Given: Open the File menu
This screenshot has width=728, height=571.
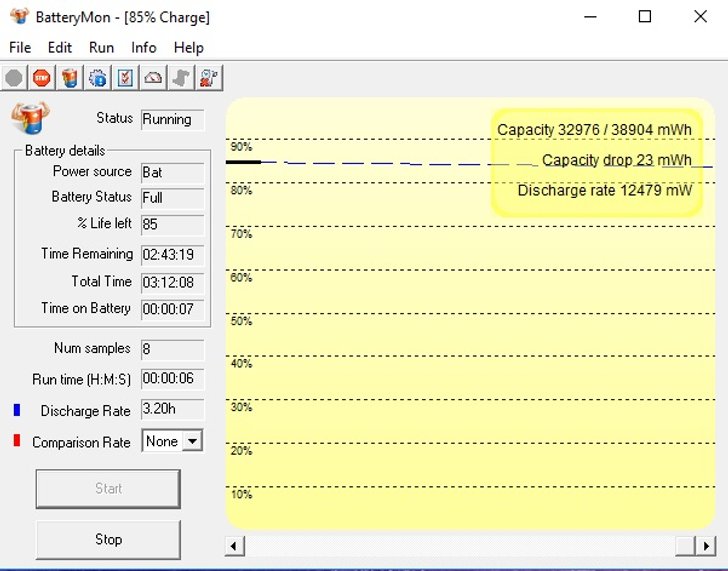Looking at the screenshot, I should (x=20, y=47).
